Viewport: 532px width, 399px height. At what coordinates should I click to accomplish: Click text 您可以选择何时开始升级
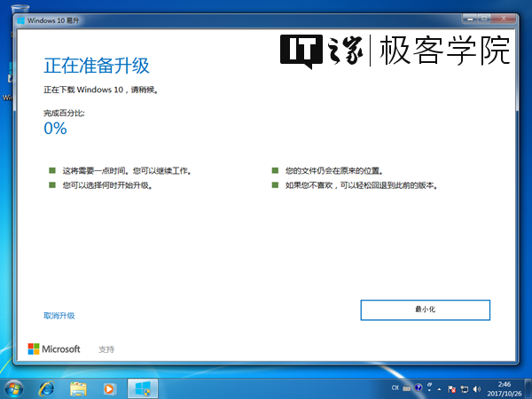106,185
